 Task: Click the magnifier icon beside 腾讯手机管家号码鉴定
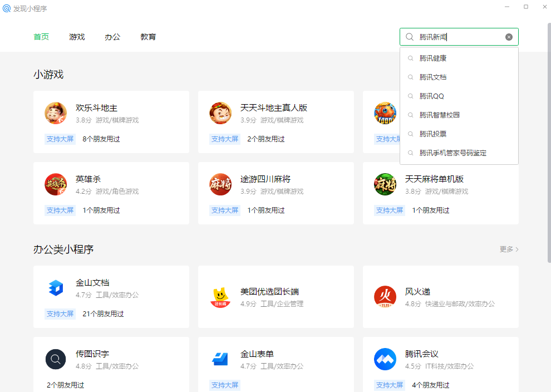tap(410, 153)
